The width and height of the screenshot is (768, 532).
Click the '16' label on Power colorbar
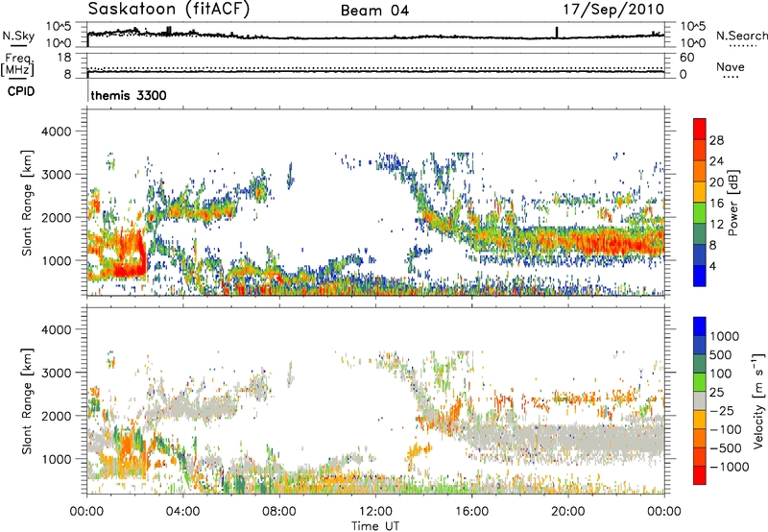point(716,204)
